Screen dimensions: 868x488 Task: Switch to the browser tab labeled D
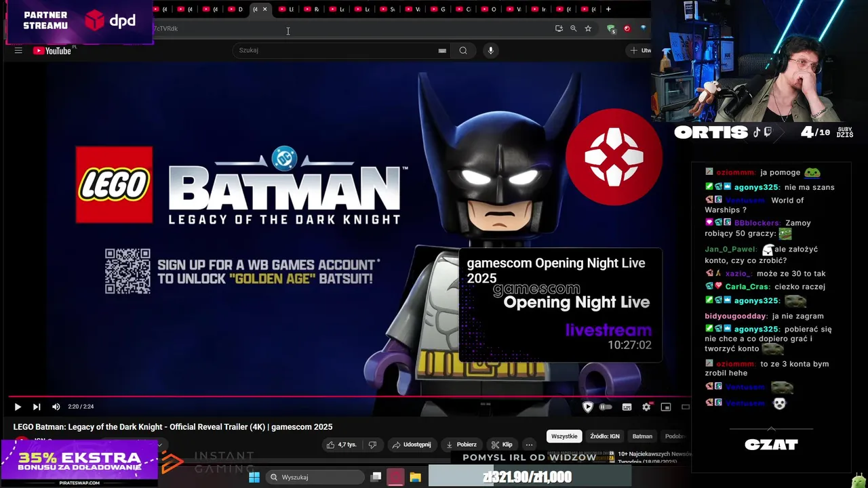click(235, 9)
